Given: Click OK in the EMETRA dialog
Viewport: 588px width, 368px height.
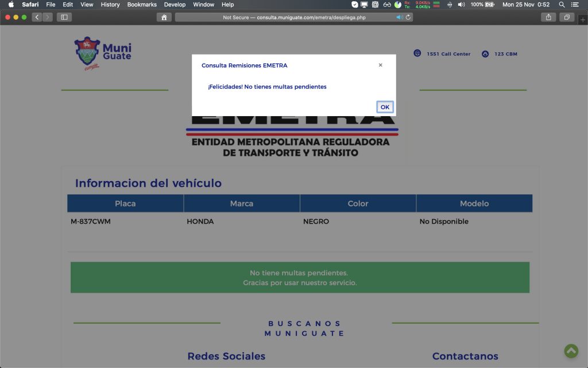Looking at the screenshot, I should click(x=385, y=107).
